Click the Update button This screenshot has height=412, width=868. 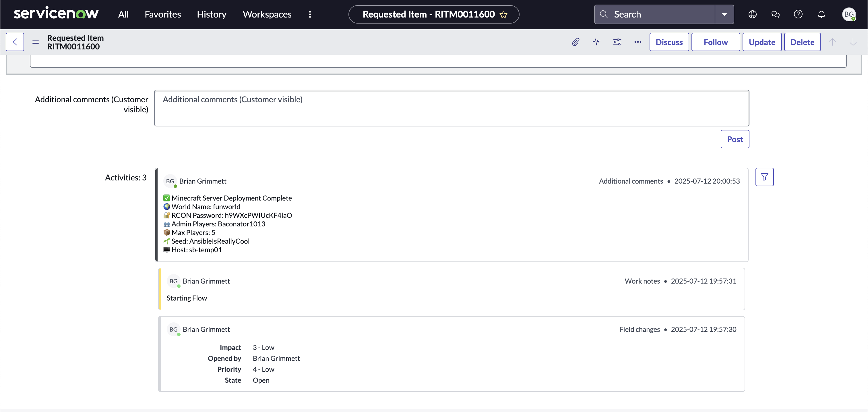coord(762,42)
